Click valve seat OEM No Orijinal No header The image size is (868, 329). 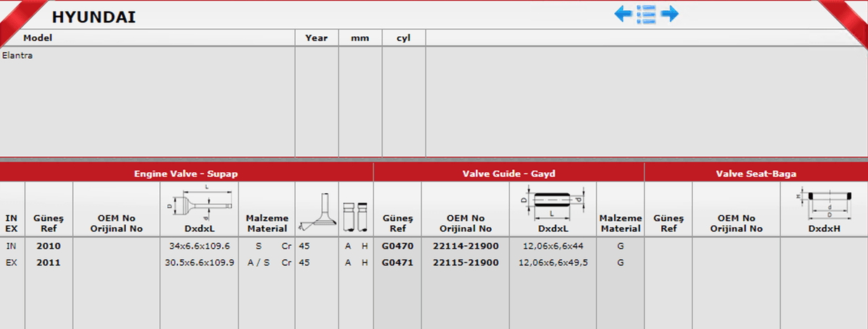pos(736,223)
